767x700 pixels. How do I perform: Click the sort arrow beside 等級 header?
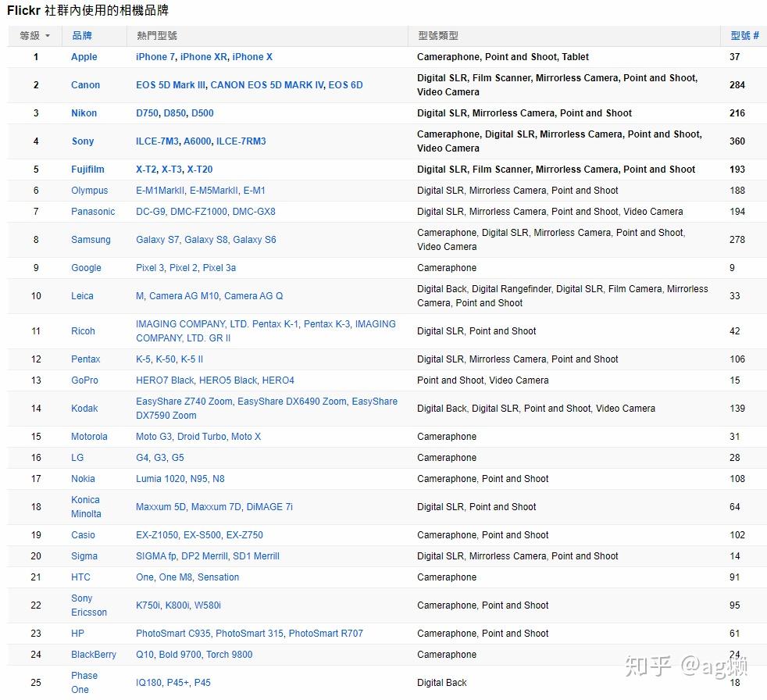tap(48, 36)
